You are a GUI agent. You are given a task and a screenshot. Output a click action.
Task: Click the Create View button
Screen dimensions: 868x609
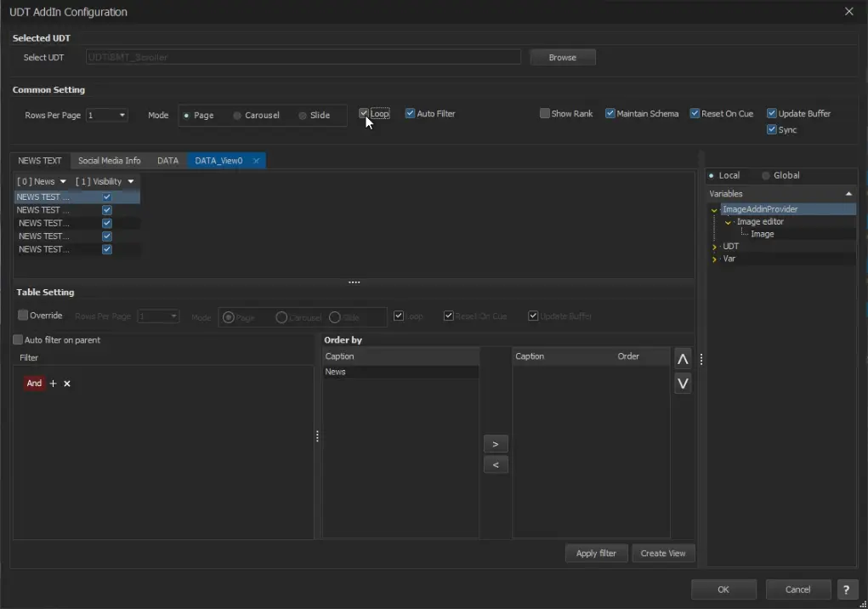click(662, 553)
